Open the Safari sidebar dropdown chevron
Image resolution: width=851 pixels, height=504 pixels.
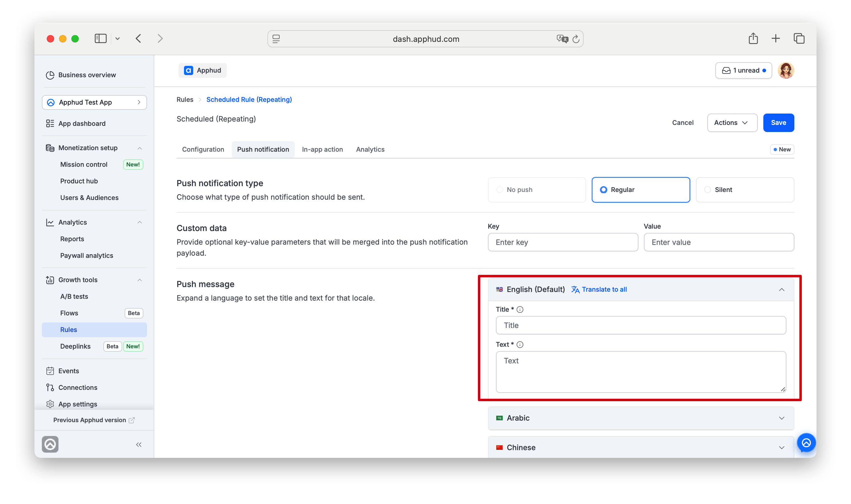click(x=118, y=38)
